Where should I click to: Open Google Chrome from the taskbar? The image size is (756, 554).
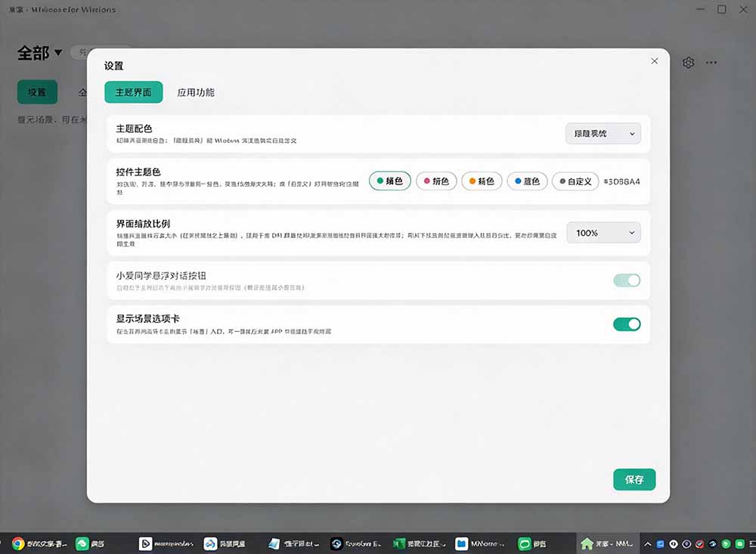[x=39, y=544]
